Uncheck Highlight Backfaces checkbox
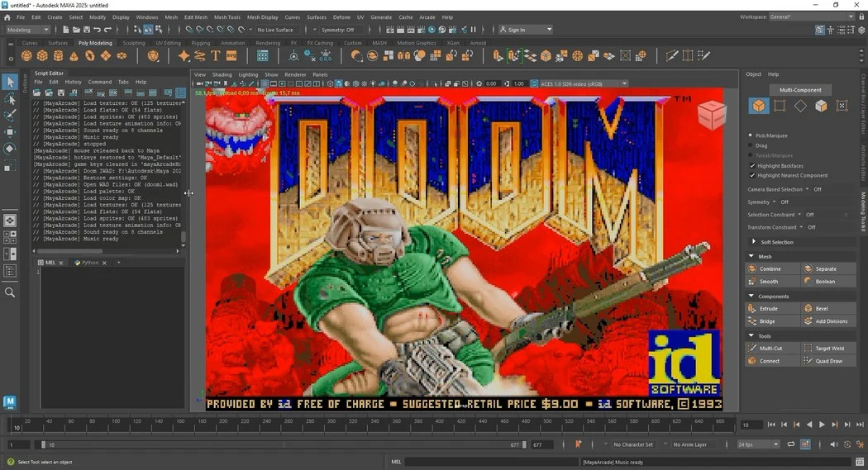This screenshot has width=868, height=470. click(752, 166)
